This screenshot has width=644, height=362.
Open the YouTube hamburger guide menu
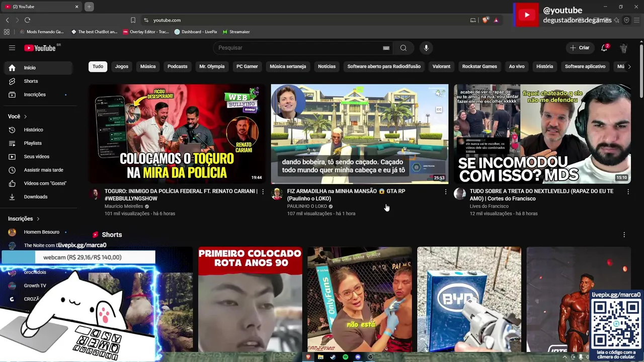click(12, 48)
